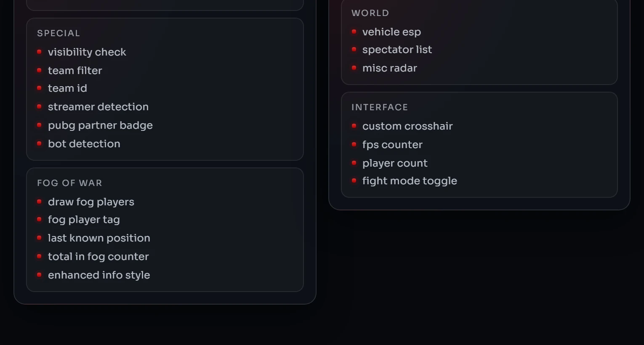
Task: Choose total in fog counter
Action: tap(98, 257)
